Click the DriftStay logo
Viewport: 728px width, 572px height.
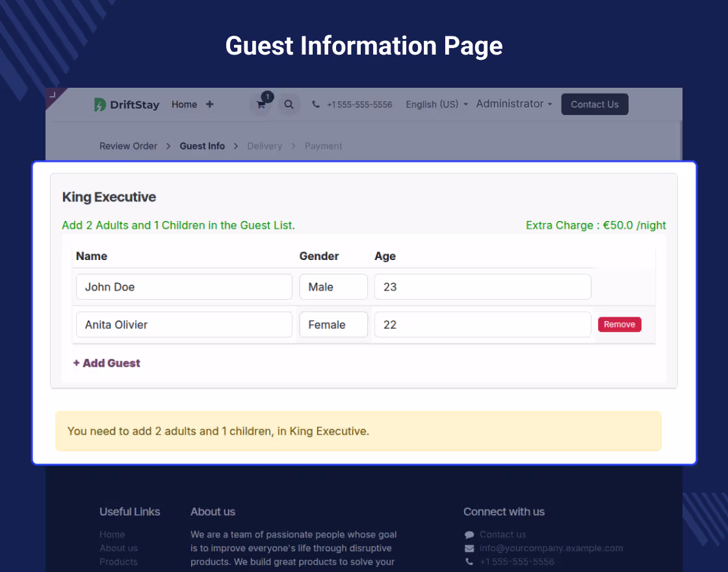click(127, 105)
